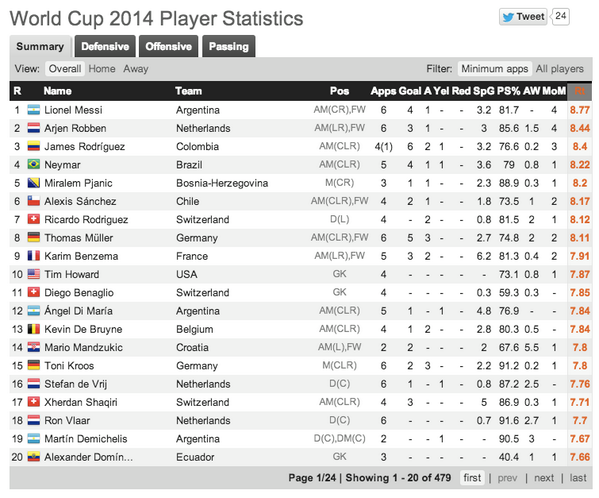Select the Minimum apps filter
Image resolution: width=599 pixels, height=498 pixels.
pyautogui.click(x=494, y=69)
